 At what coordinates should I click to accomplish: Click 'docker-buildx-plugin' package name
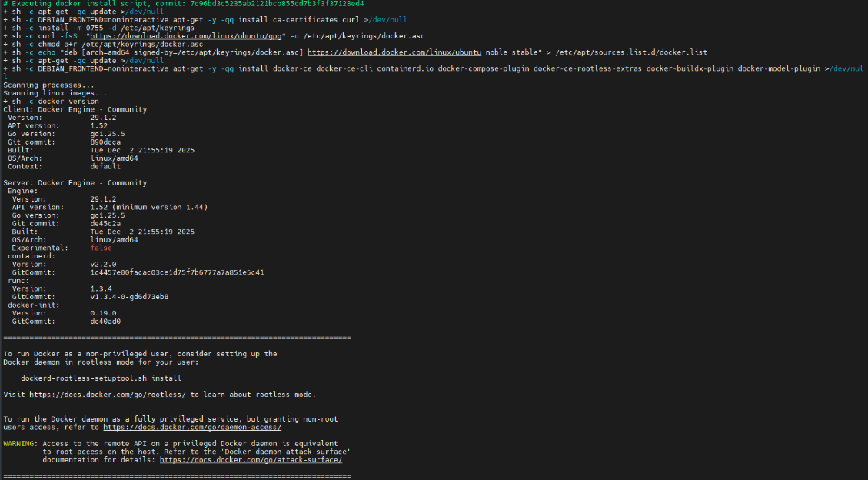(x=690, y=68)
